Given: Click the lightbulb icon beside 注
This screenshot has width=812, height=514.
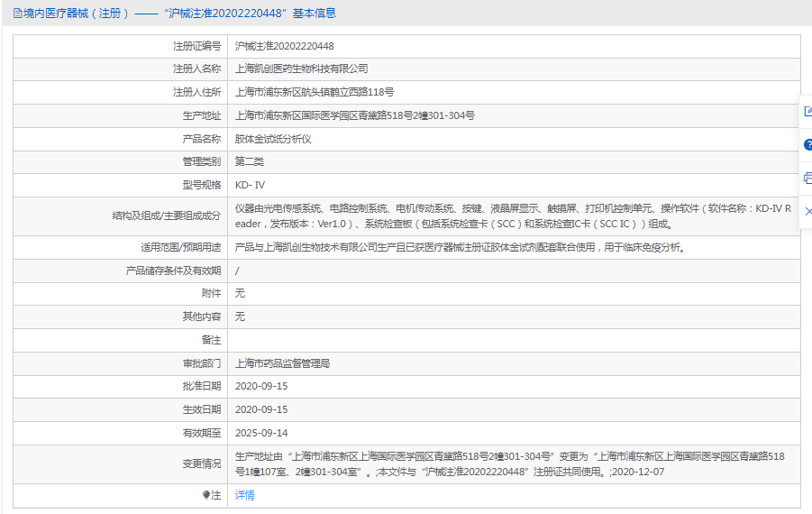Looking at the screenshot, I should click(206, 495).
